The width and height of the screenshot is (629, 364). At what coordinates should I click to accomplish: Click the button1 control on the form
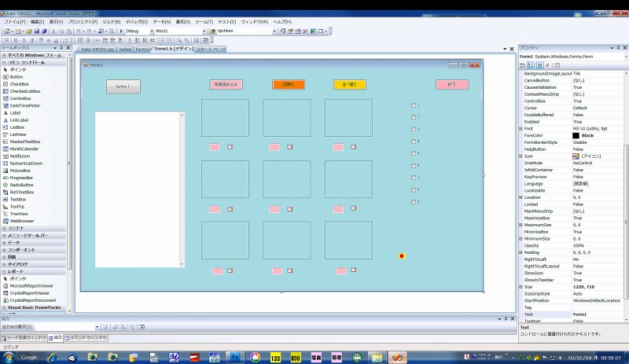123,86
